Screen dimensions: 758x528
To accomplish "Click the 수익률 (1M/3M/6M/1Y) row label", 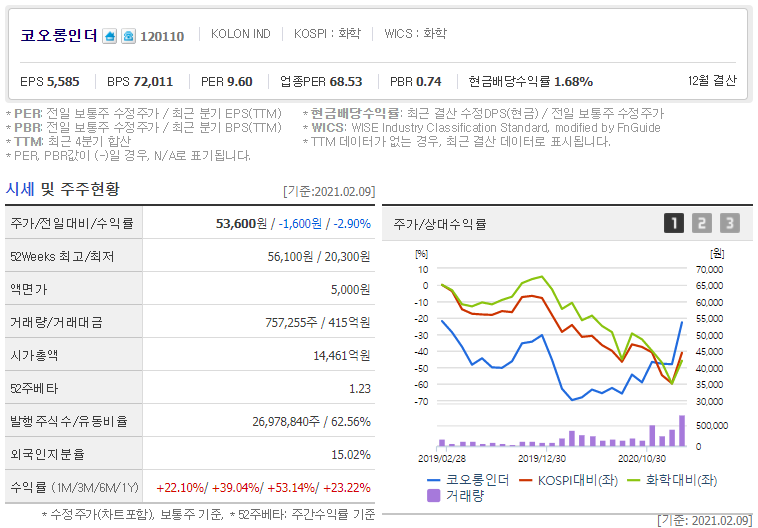I will (74, 487).
